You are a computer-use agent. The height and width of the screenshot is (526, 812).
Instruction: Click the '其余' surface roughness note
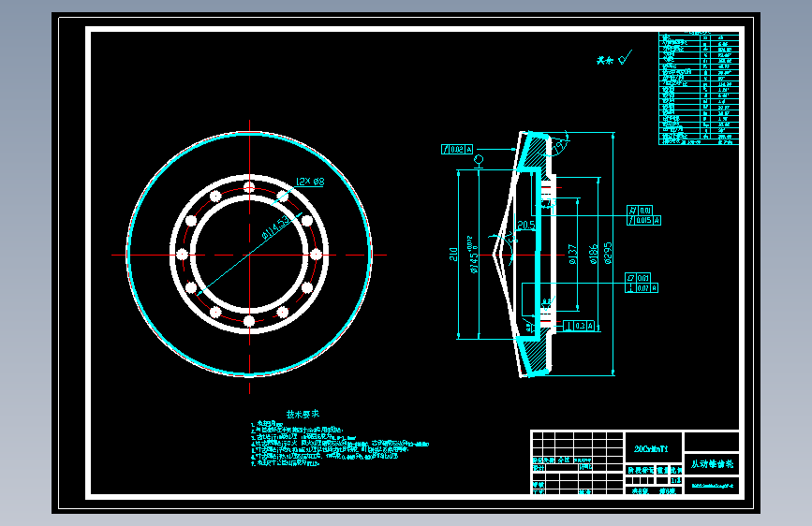pyautogui.click(x=604, y=61)
